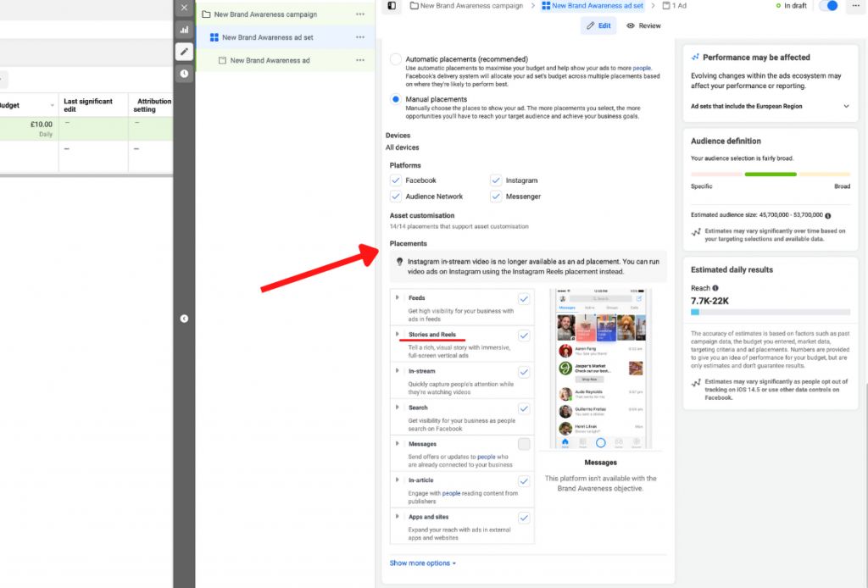The image size is (868, 588).
Task: Click the info icon next to Reach
Action: 715,288
